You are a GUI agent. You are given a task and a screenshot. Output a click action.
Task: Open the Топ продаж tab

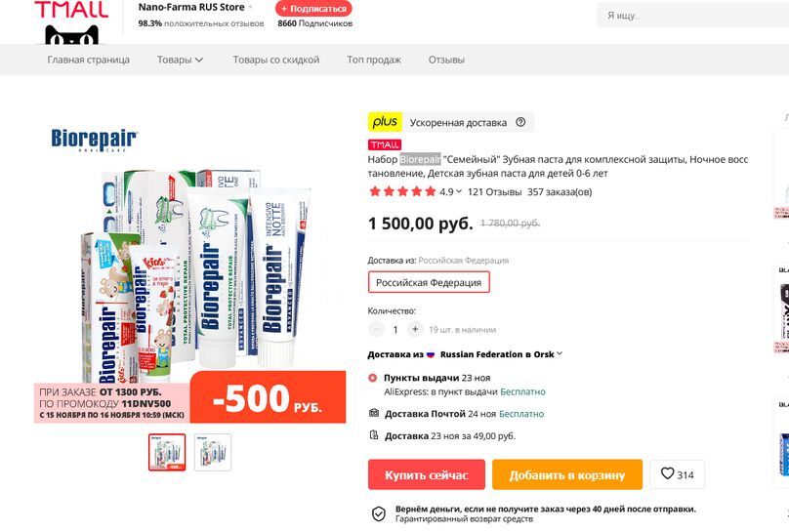coord(373,60)
